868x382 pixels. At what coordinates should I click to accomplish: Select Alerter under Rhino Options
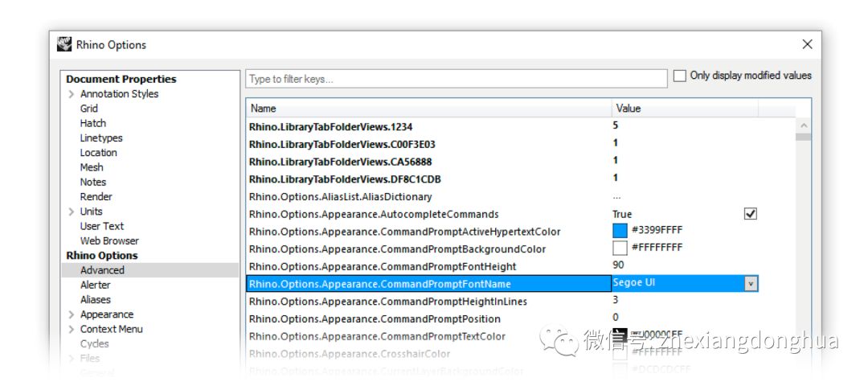95,285
